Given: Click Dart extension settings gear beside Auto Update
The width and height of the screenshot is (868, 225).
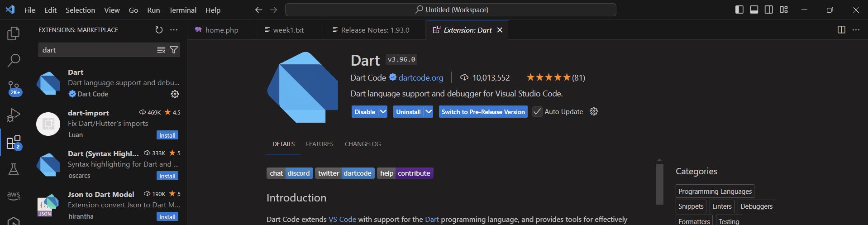Looking at the screenshot, I should click(594, 111).
